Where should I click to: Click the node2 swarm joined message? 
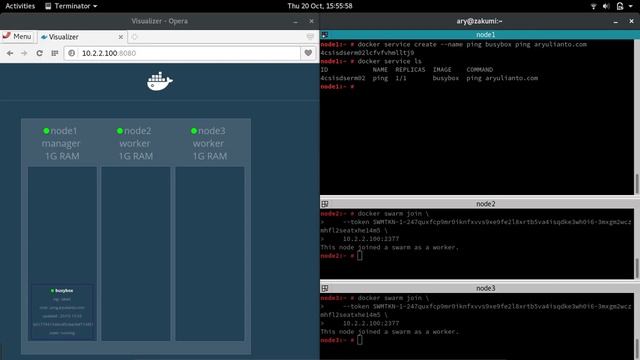pyautogui.click(x=389, y=247)
